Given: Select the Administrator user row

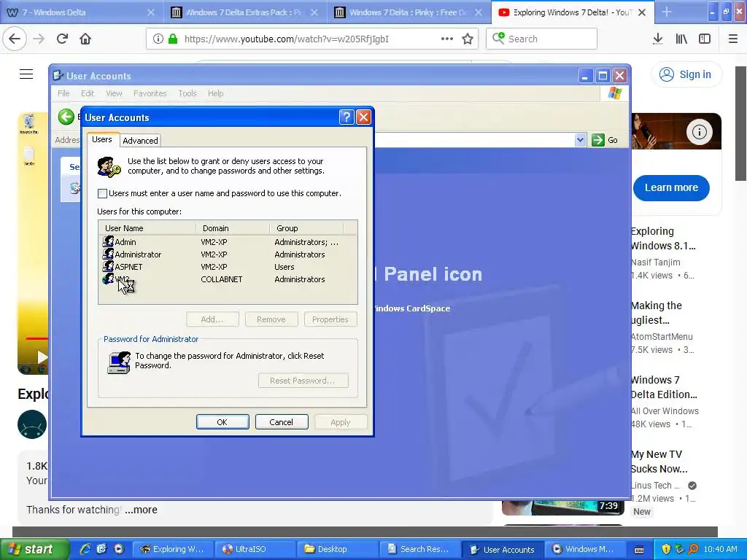Looking at the screenshot, I should click(228, 254).
